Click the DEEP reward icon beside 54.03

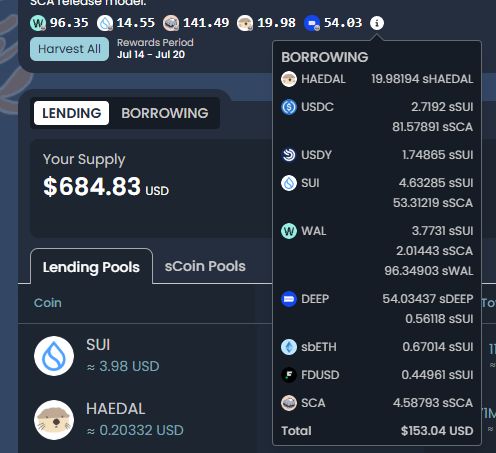coord(312,23)
